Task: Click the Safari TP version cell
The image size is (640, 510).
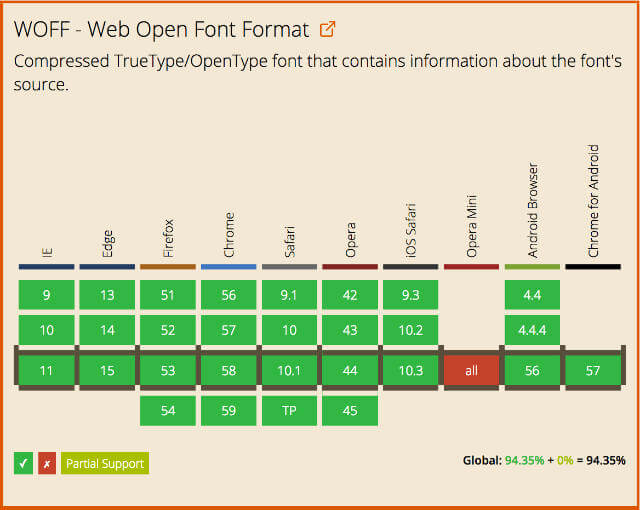Action: coord(289,410)
